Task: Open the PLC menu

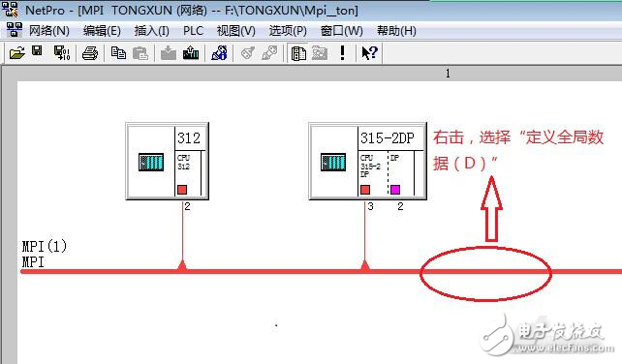Action: point(193,31)
